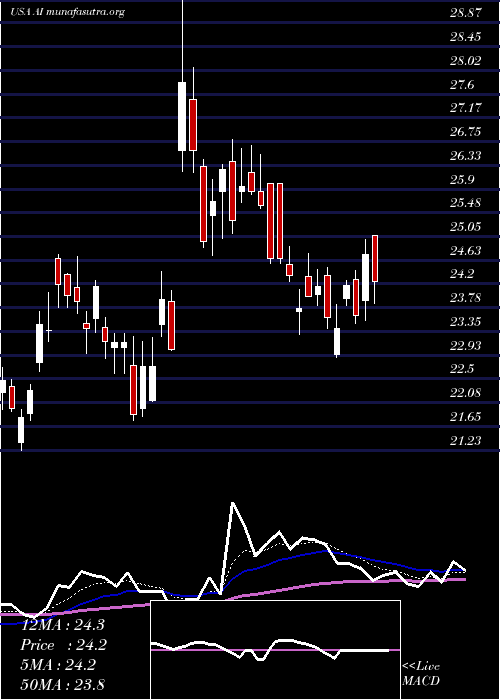Click the 28.45 price axis label
Viewport: 500px width, 700px height.
pos(466,36)
